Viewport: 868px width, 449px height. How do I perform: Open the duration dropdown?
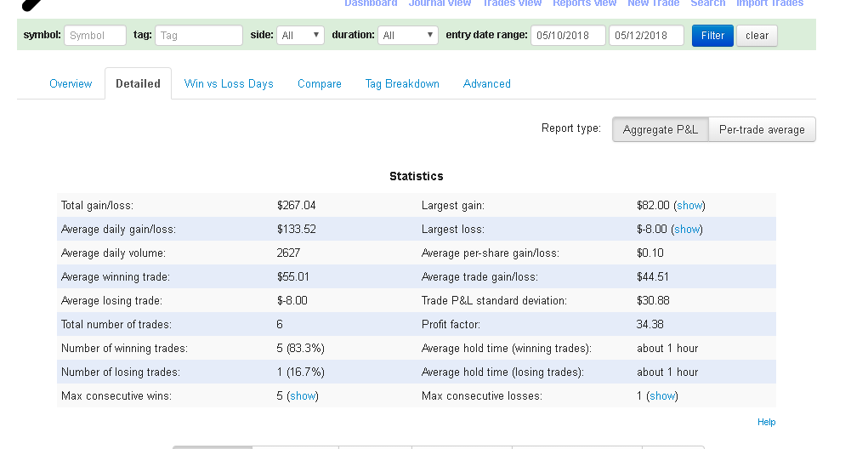[407, 36]
